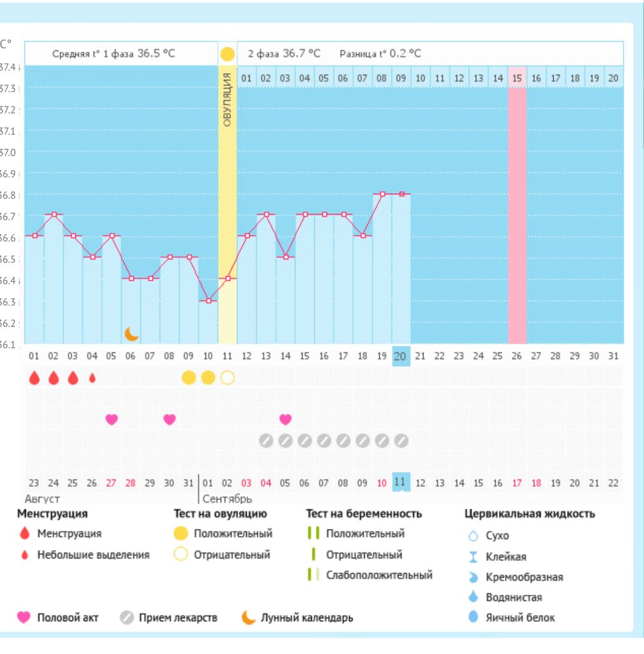Click the 'Яичный белок' legend drop icon

tap(474, 617)
